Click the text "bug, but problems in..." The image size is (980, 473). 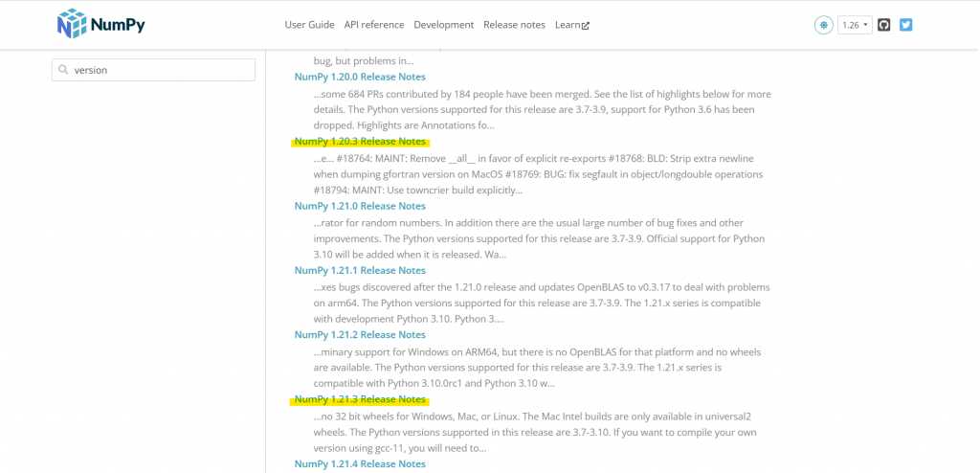click(364, 61)
